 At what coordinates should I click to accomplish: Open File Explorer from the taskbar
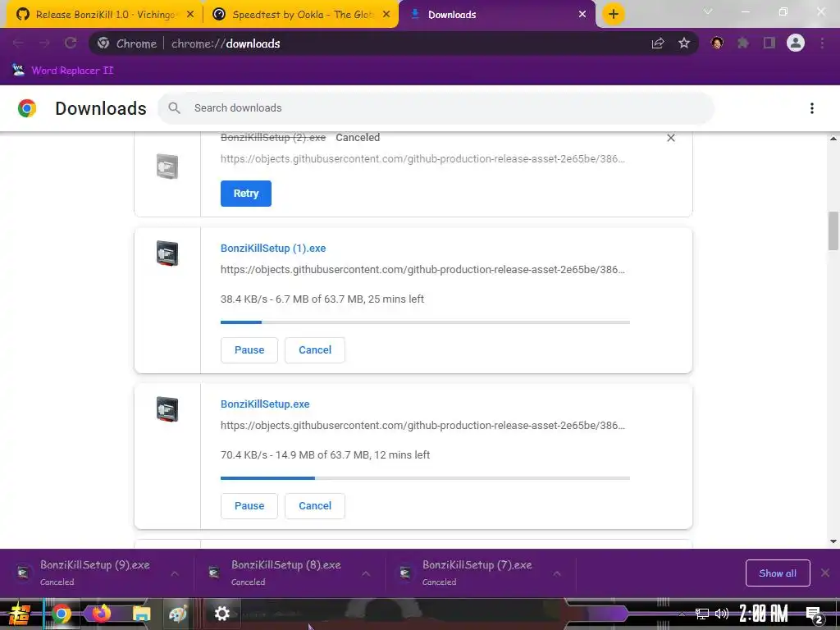(x=141, y=614)
